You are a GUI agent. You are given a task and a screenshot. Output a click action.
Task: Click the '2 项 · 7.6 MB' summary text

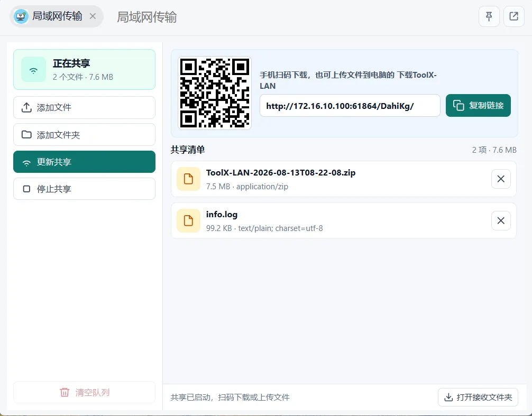click(494, 150)
